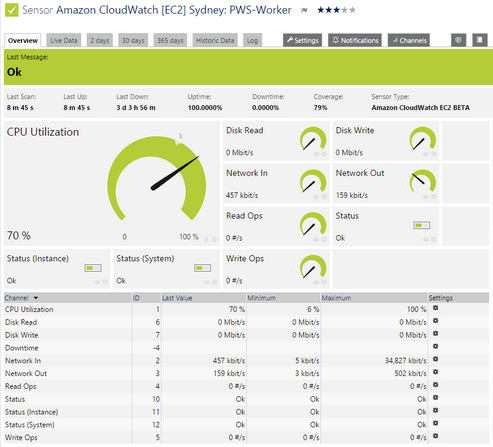Viewport: 493px width, 447px height.
Task: Click the Last Down 3 d 3 h 56 m value
Action: [x=136, y=108]
